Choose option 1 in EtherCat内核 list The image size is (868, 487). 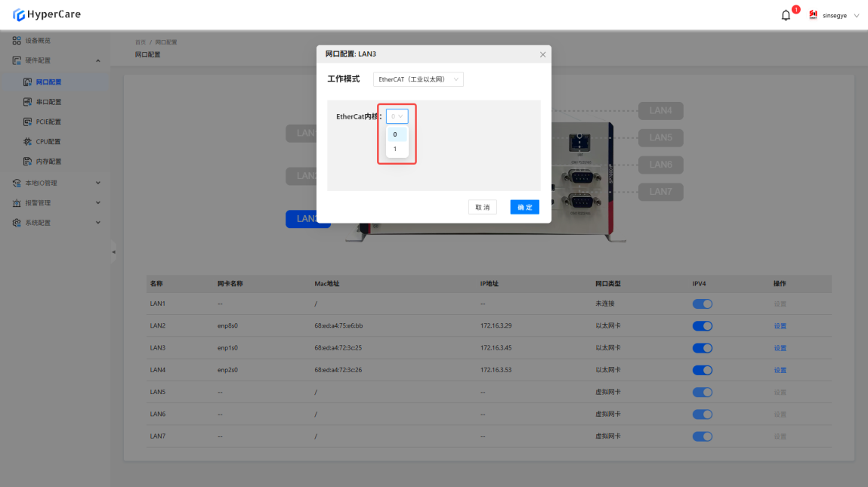tap(397, 149)
